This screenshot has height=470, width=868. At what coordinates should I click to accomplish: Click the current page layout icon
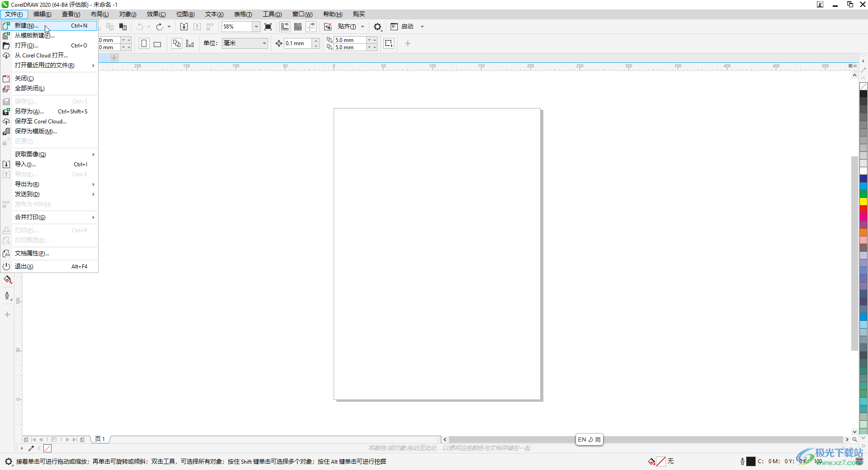tap(190, 43)
